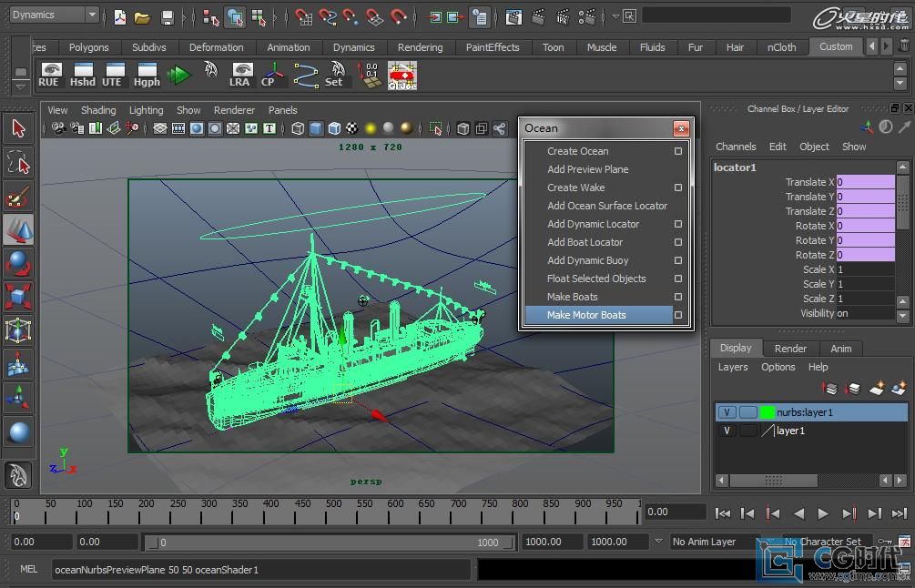This screenshot has height=588, width=915.
Task: Open the shelf options menu arrow
Action: coord(20,86)
